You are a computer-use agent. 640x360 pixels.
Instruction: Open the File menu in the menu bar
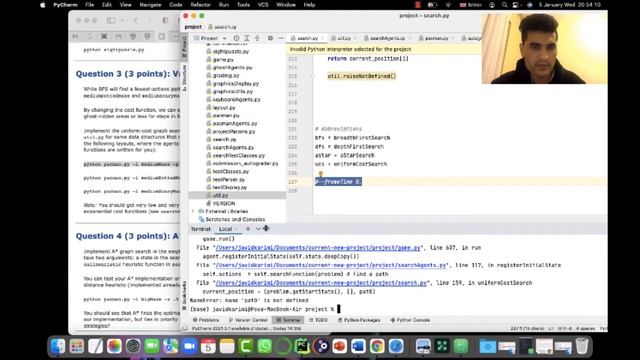coord(89,5)
